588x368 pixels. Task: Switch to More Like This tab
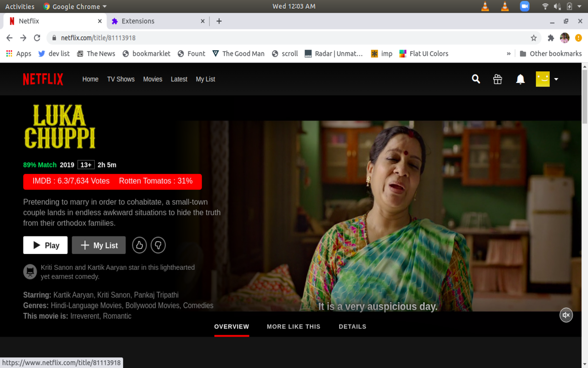pos(294,327)
